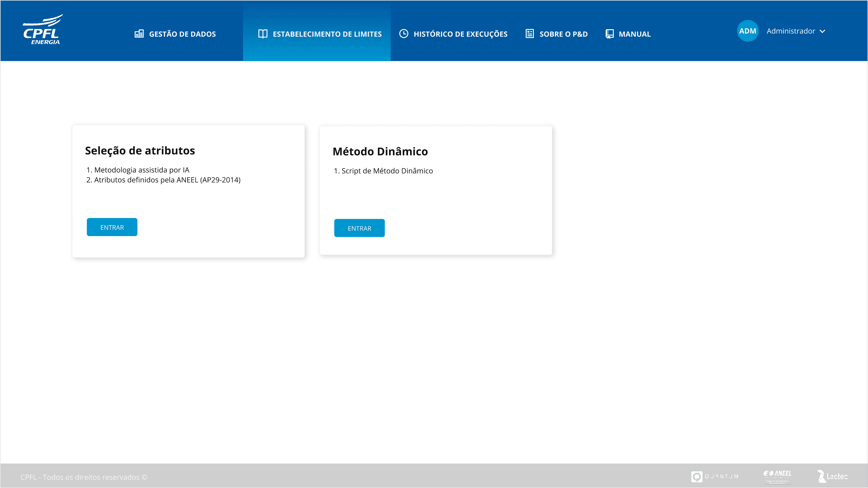The width and height of the screenshot is (868, 488).
Task: Click the Método Dinâmico card title
Action: tap(380, 151)
